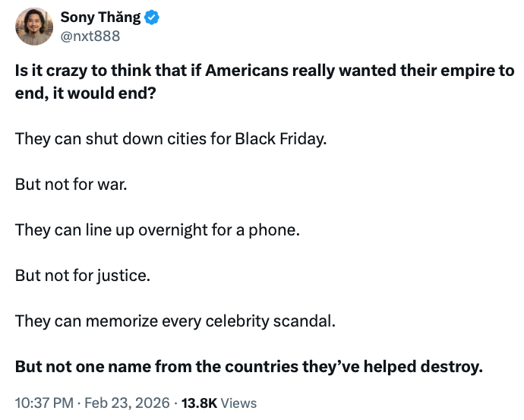524x420 pixels.
Task: Click the 10:37 PM timestamp
Action: tap(44, 403)
